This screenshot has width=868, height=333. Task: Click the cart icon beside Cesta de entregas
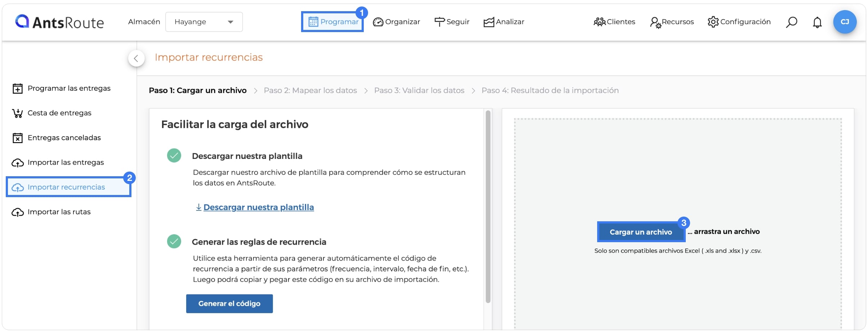point(17,114)
